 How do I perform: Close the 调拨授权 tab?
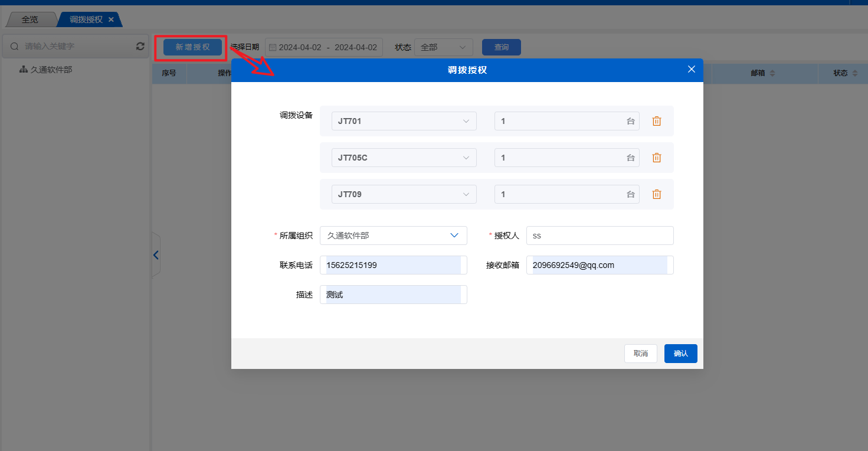111,19
